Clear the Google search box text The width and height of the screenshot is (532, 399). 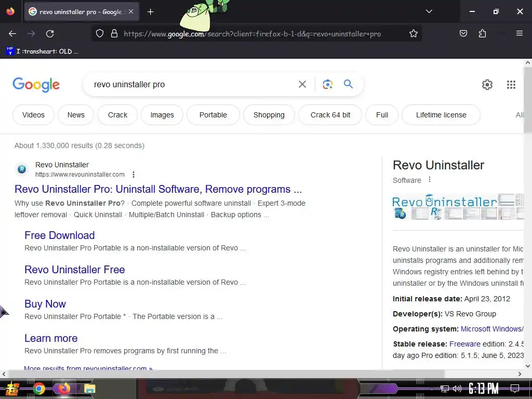302,85
